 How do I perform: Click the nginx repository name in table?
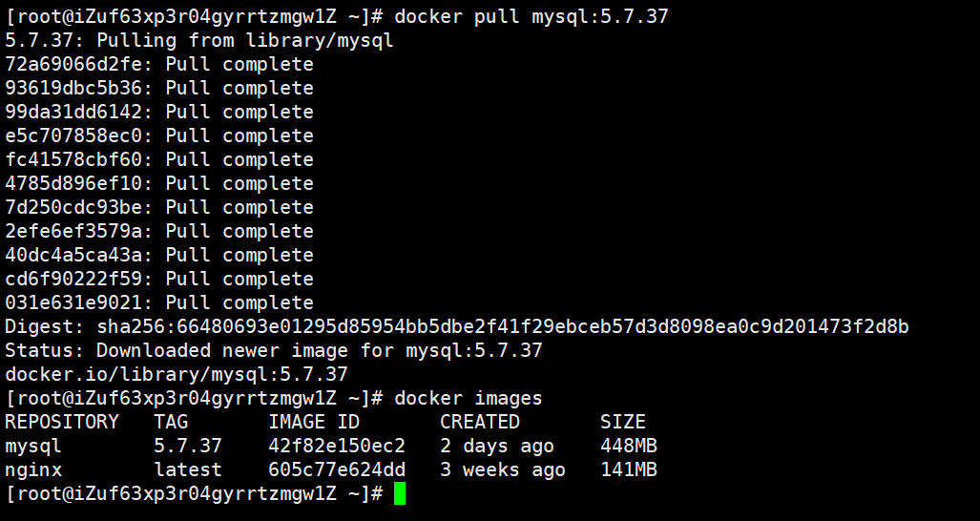pyautogui.click(x=33, y=469)
